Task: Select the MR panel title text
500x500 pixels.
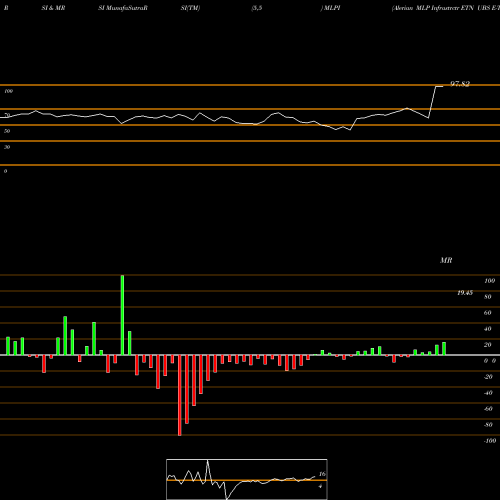Action: pyautogui.click(x=446, y=260)
